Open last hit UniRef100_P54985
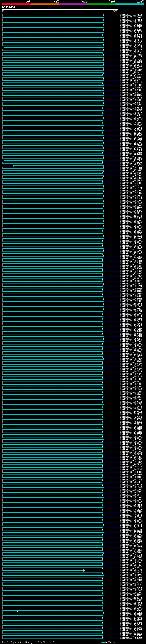This screenshot has width=146, height=644. pyautogui.click(x=131, y=638)
